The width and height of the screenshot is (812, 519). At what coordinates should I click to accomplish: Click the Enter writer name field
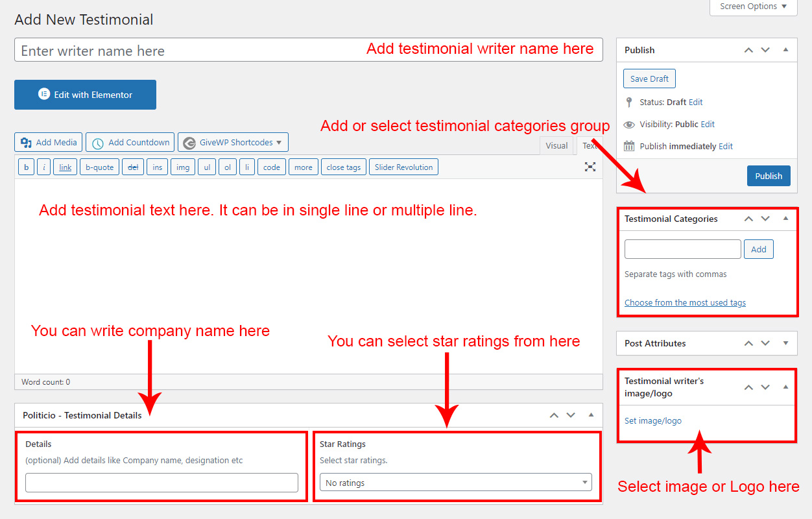pos(188,51)
